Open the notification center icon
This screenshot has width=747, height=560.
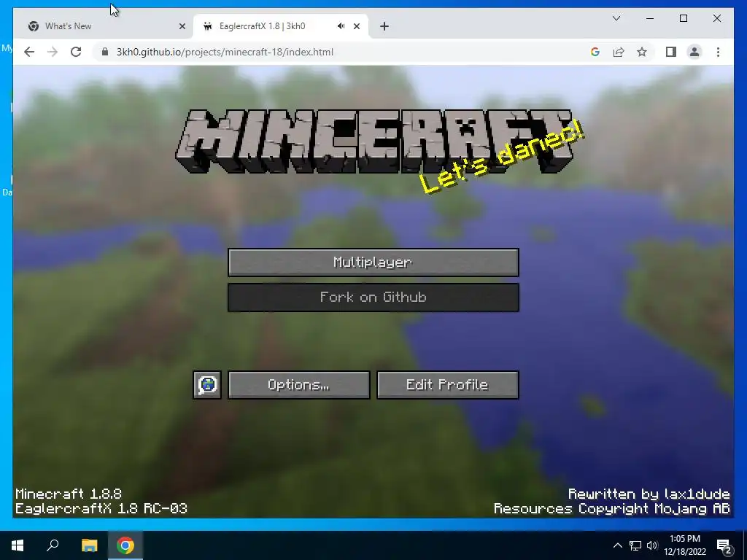[724, 545]
